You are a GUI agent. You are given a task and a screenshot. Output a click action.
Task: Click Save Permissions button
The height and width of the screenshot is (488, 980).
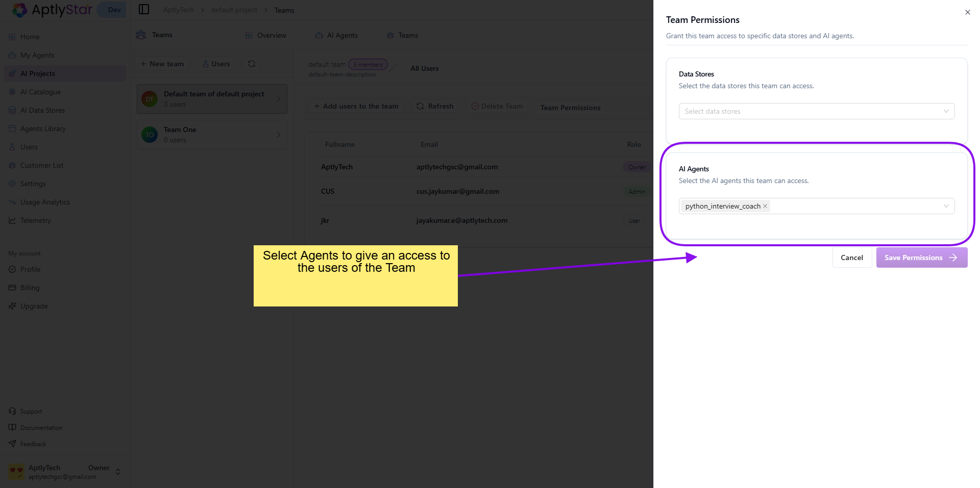921,258
